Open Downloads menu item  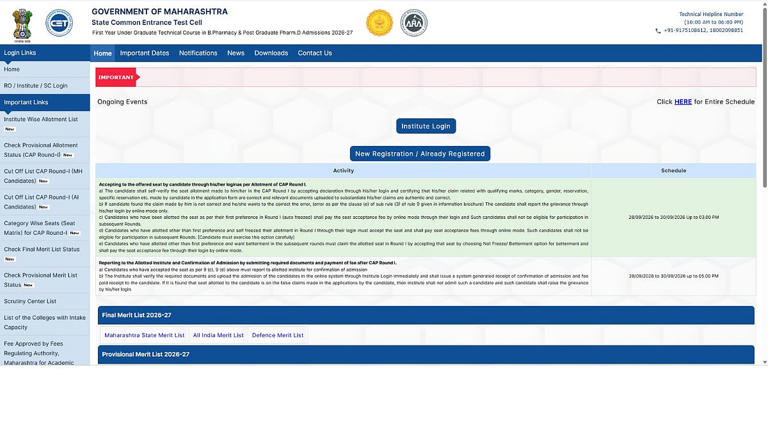(271, 53)
